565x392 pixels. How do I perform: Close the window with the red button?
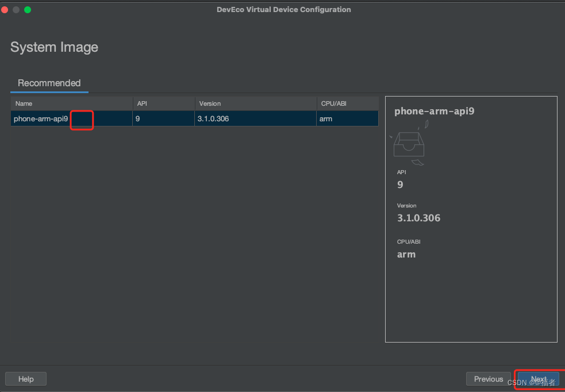(x=5, y=10)
